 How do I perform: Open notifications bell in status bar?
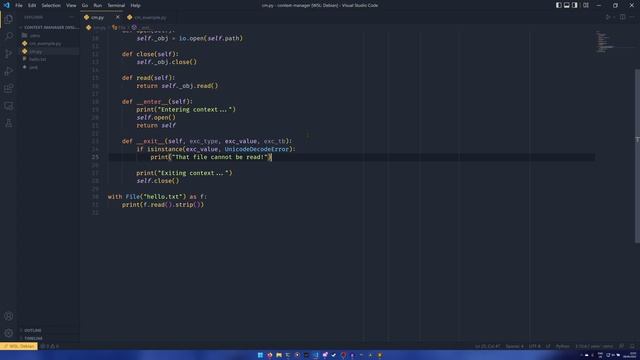pyautogui.click(x=632, y=346)
